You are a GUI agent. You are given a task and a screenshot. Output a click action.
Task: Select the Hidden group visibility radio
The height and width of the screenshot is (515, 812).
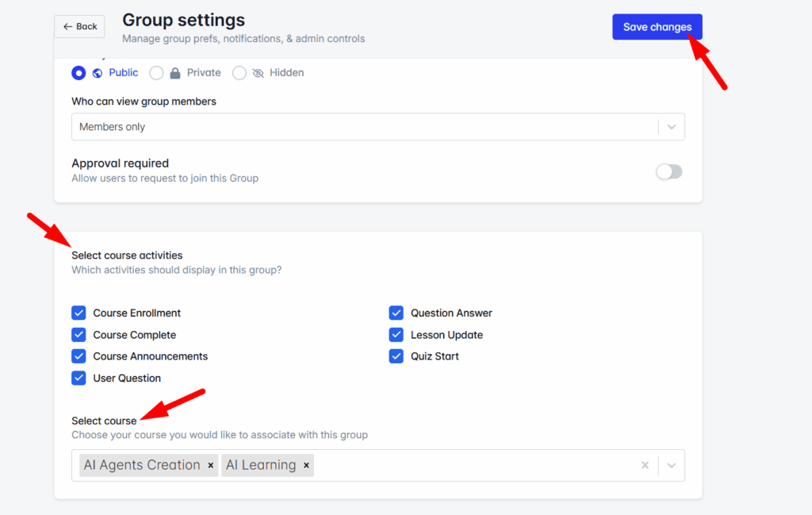(239, 72)
